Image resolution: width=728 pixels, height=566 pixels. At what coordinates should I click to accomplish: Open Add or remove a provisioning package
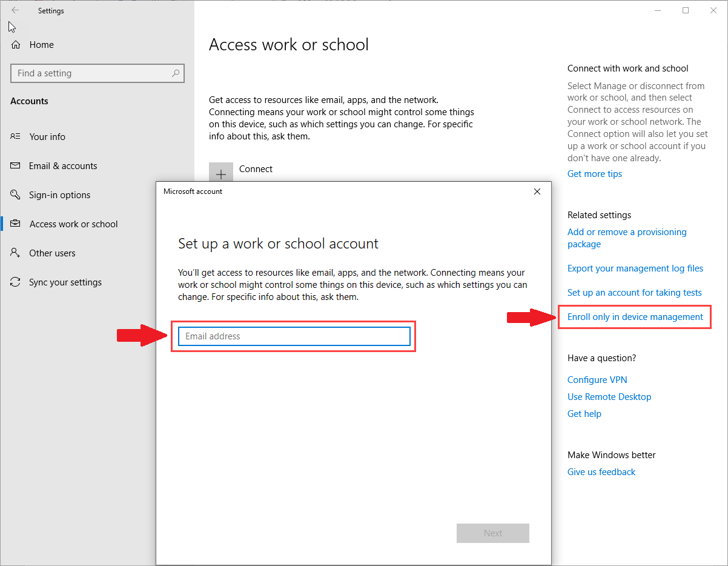[627, 238]
